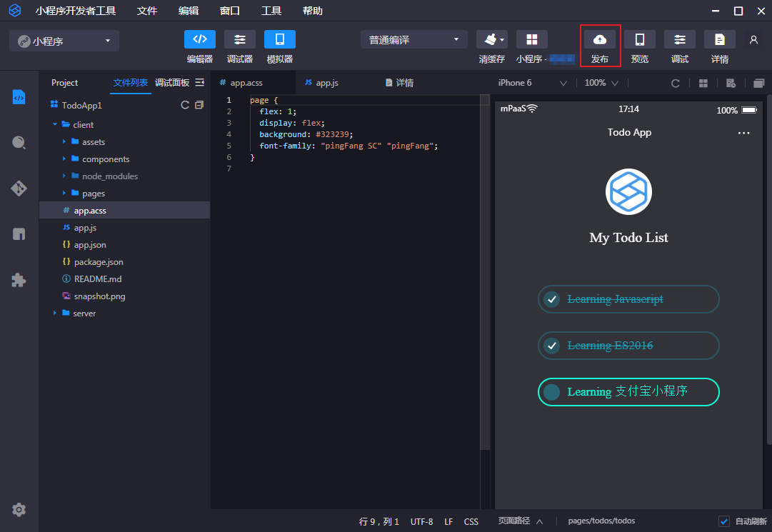
Task: Click the 清缓存 clear cache icon
Action: 492,39
